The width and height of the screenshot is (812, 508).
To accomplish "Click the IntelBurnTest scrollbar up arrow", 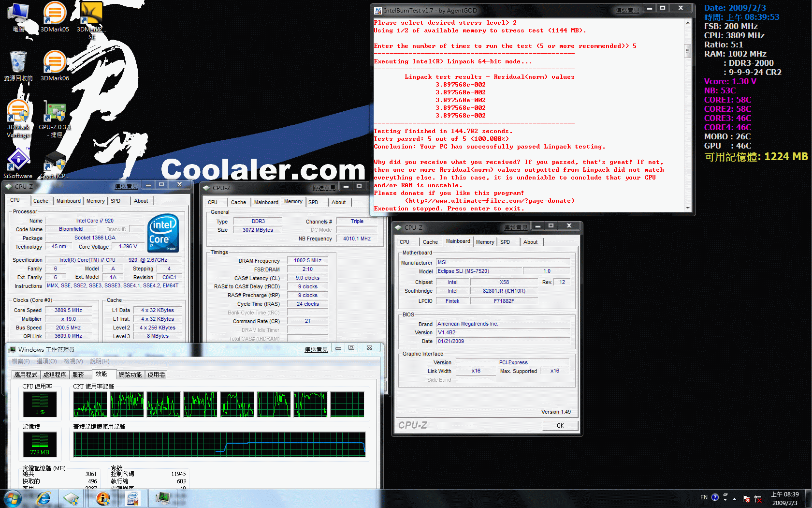I will pyautogui.click(x=687, y=23).
